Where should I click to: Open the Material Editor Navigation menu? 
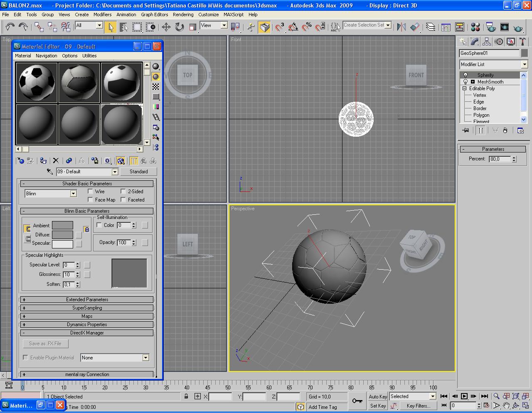[47, 56]
